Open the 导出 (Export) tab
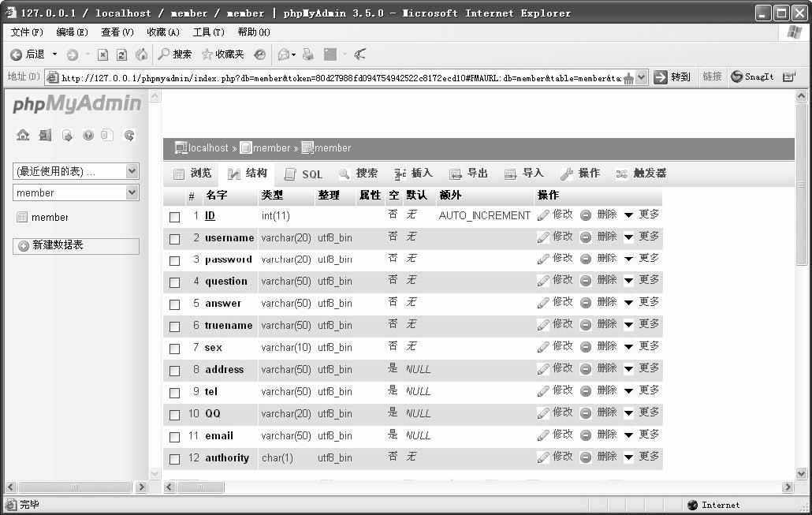Image resolution: width=812 pixels, height=515 pixels. [x=468, y=174]
